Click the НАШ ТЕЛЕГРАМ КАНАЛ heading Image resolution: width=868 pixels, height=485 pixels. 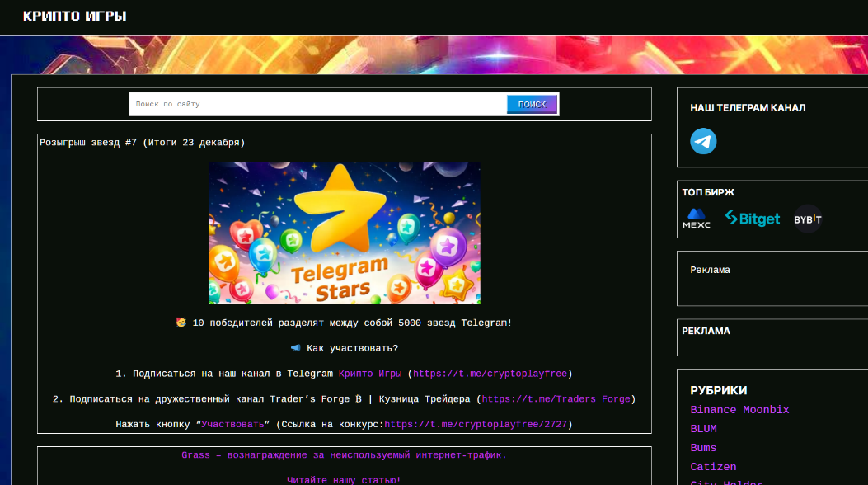[748, 108]
